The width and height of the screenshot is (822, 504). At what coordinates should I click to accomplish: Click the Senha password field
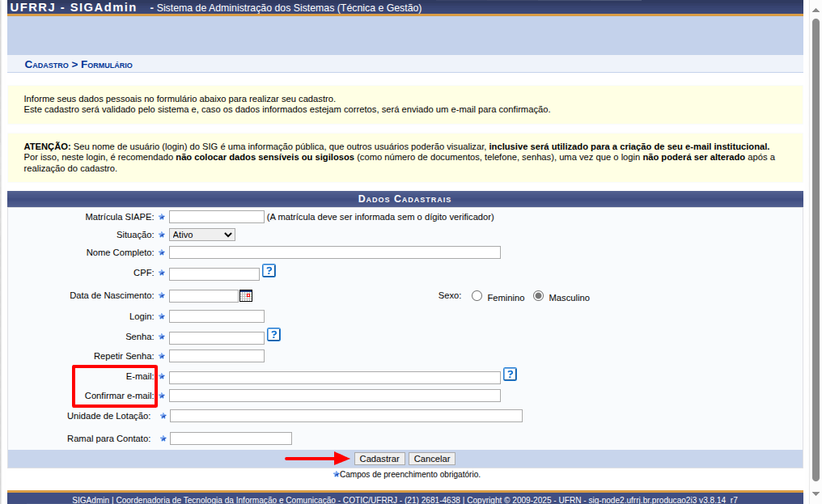tap(217, 337)
